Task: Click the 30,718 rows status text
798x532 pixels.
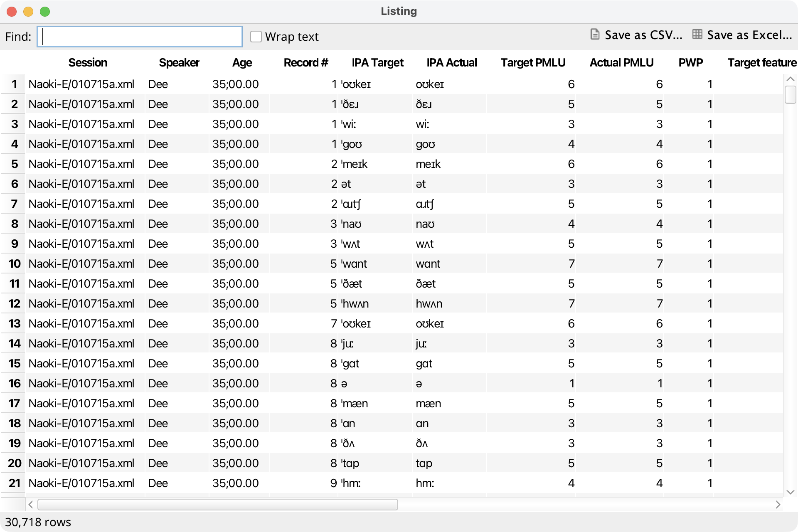Action: click(x=38, y=522)
